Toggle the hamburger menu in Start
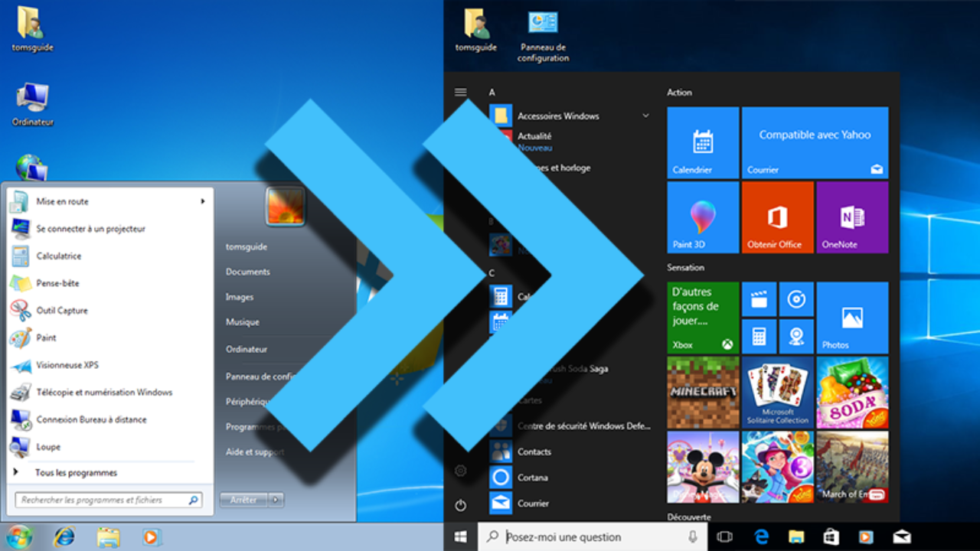 coord(460,93)
